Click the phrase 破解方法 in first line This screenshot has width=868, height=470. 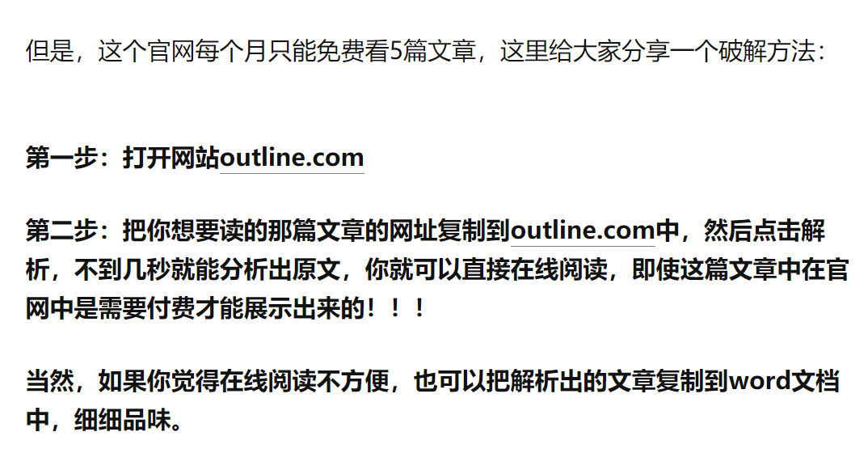point(767,52)
